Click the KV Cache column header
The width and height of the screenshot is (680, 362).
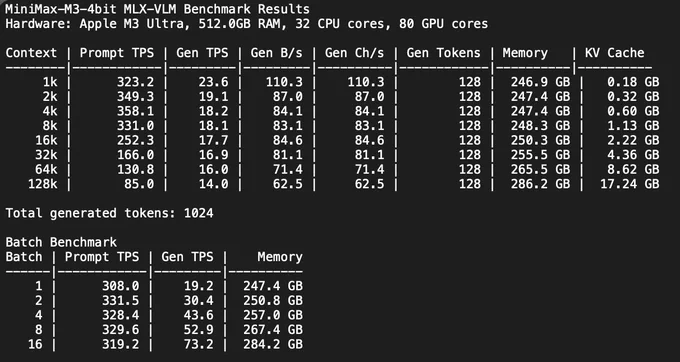[x=614, y=53]
